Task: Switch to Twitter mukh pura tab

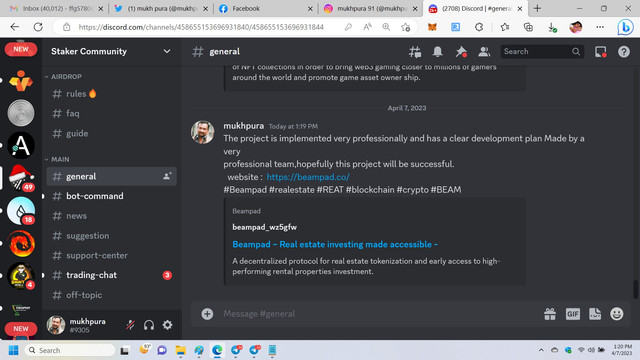Action: [x=161, y=9]
